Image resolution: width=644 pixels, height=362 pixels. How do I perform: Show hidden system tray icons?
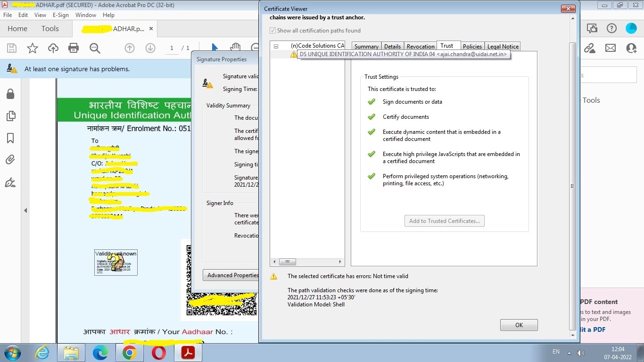click(569, 353)
